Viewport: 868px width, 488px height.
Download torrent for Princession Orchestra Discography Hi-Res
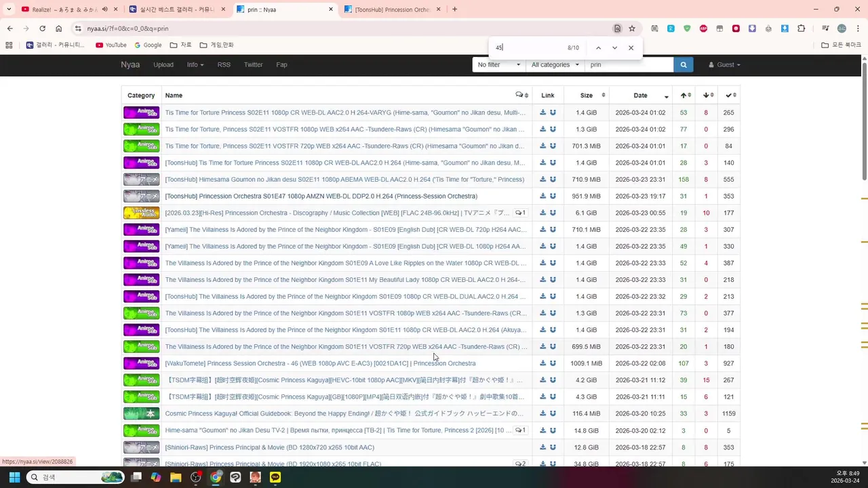point(542,213)
